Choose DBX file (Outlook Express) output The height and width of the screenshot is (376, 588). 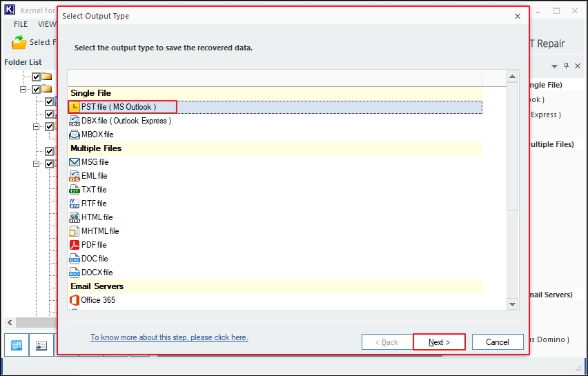pyautogui.click(x=275, y=121)
